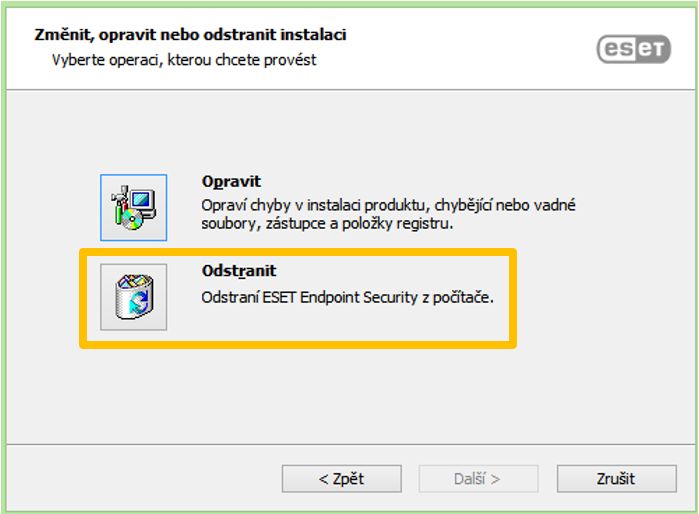Click the yellow highlight frame around Odstranit
Screen dimensions: 699x514
[298, 252]
